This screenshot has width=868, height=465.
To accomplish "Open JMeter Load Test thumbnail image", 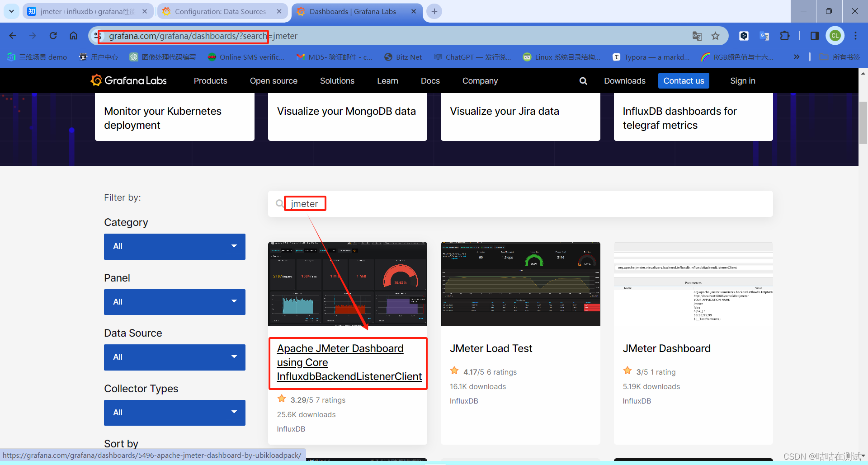I will 520,284.
